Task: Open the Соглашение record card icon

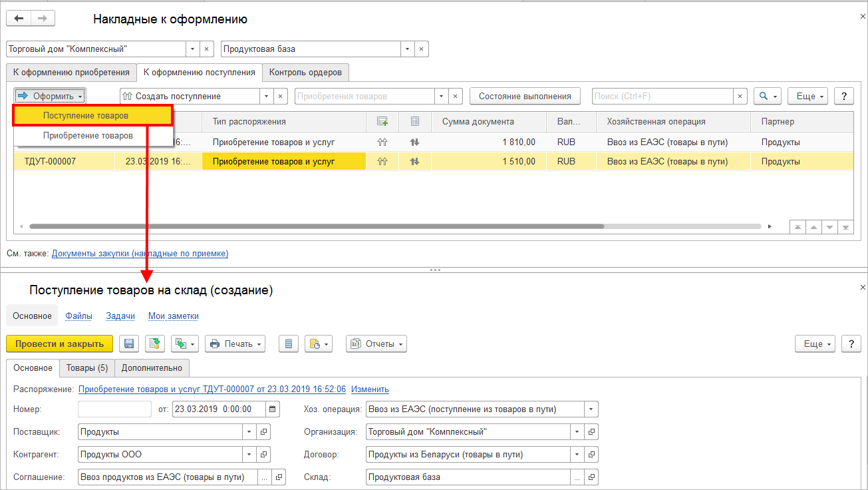Action: point(279,477)
